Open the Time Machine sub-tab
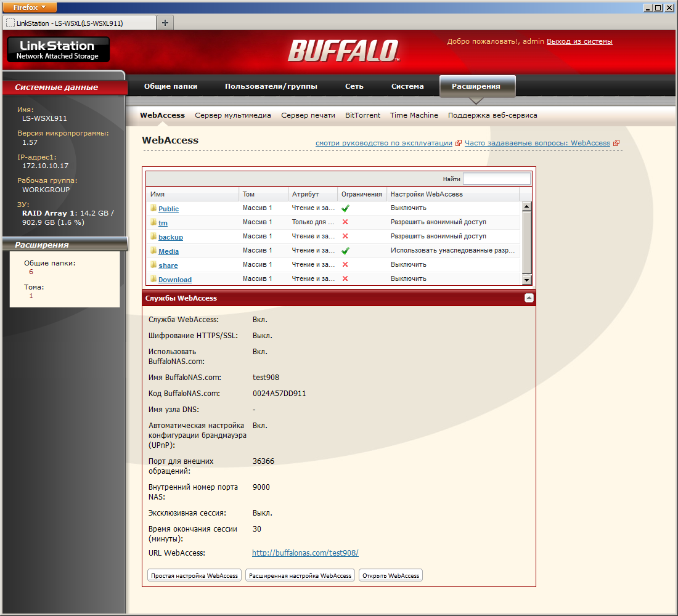The height and width of the screenshot is (616, 678). pyautogui.click(x=414, y=115)
